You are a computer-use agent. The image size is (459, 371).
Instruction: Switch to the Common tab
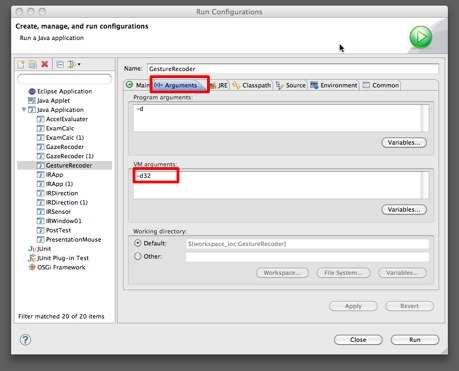(381, 85)
